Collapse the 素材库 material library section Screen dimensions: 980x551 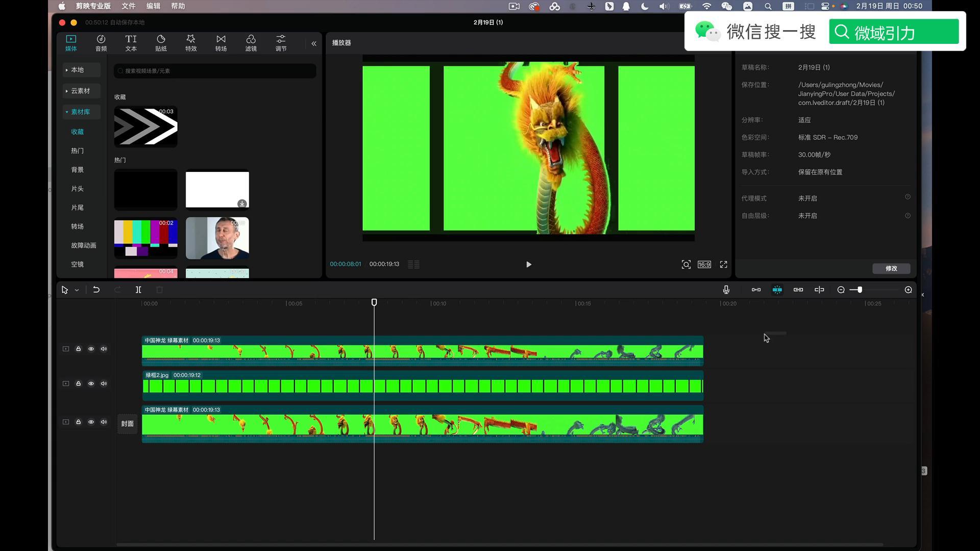click(82, 112)
